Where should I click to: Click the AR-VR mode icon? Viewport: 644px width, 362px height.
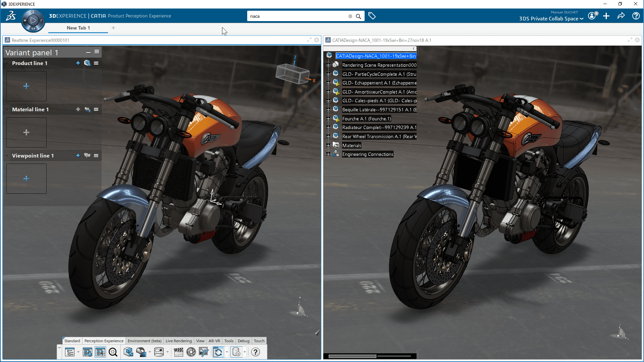[x=214, y=340]
